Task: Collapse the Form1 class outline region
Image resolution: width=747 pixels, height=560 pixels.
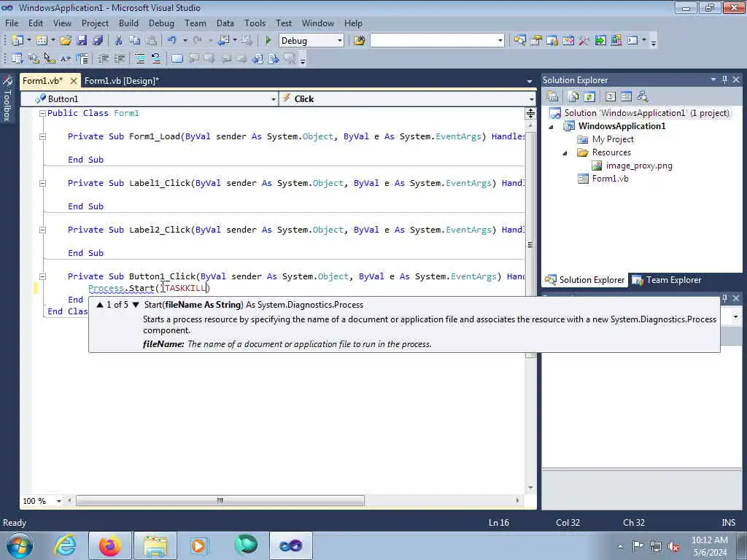Action: pos(42,113)
